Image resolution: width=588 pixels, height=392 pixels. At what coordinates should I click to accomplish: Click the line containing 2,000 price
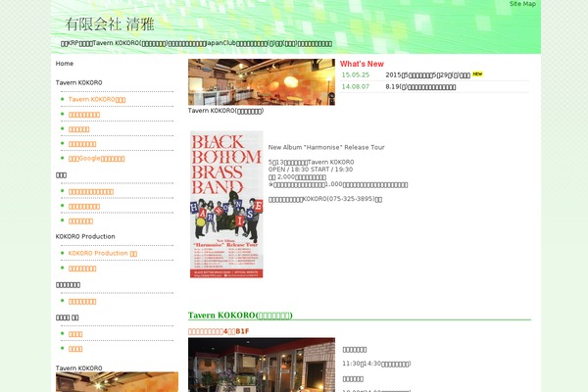coord(297,176)
